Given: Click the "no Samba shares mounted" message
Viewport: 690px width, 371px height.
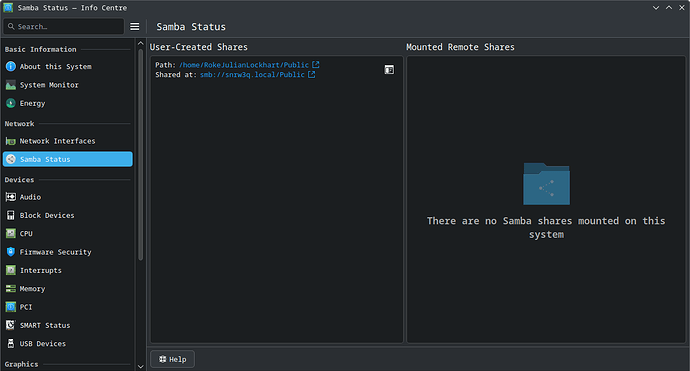Looking at the screenshot, I should tap(546, 228).
